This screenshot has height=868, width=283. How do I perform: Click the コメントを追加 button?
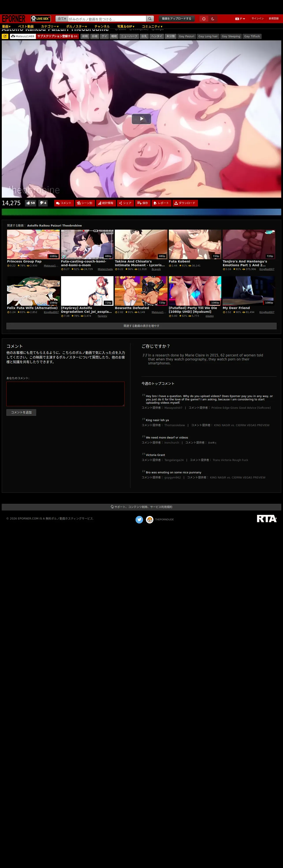[21, 412]
